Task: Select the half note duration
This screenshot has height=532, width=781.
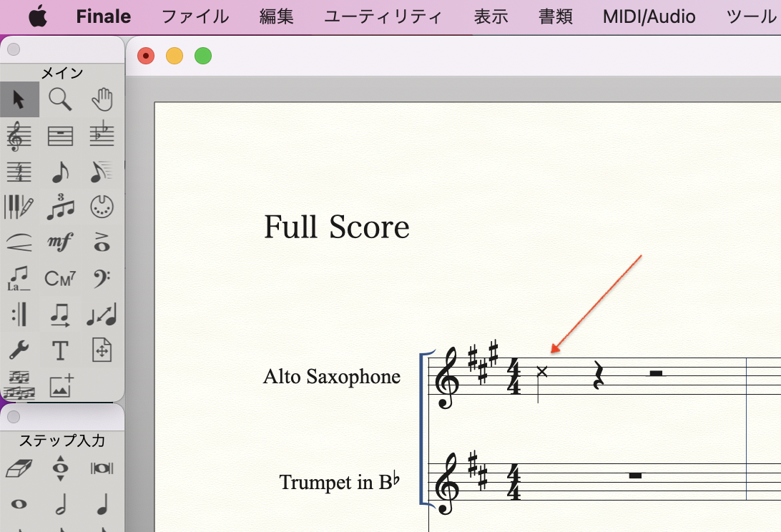Action: point(60,504)
